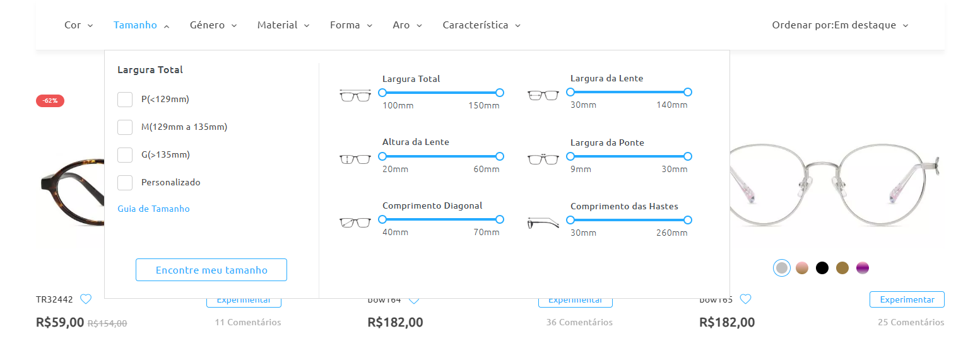Enable the Personalizado size checkbox
Screen dimensions: 980x353
tap(125, 183)
